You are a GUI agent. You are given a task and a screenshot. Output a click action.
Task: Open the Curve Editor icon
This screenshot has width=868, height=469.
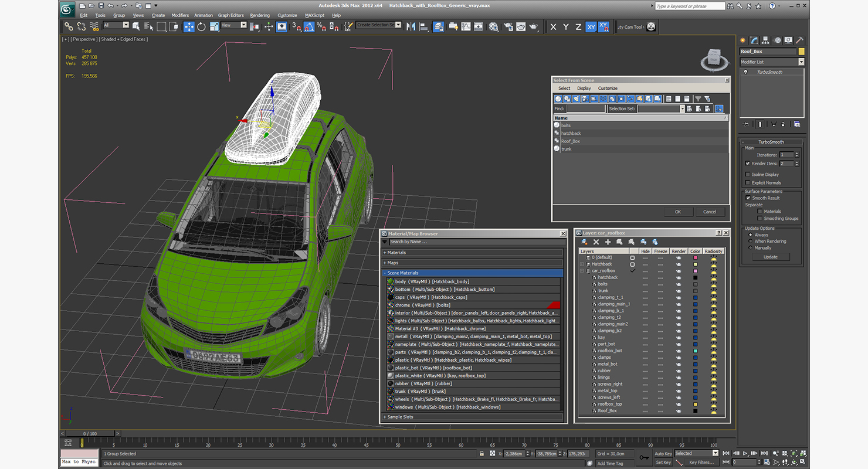pyautogui.click(x=466, y=26)
